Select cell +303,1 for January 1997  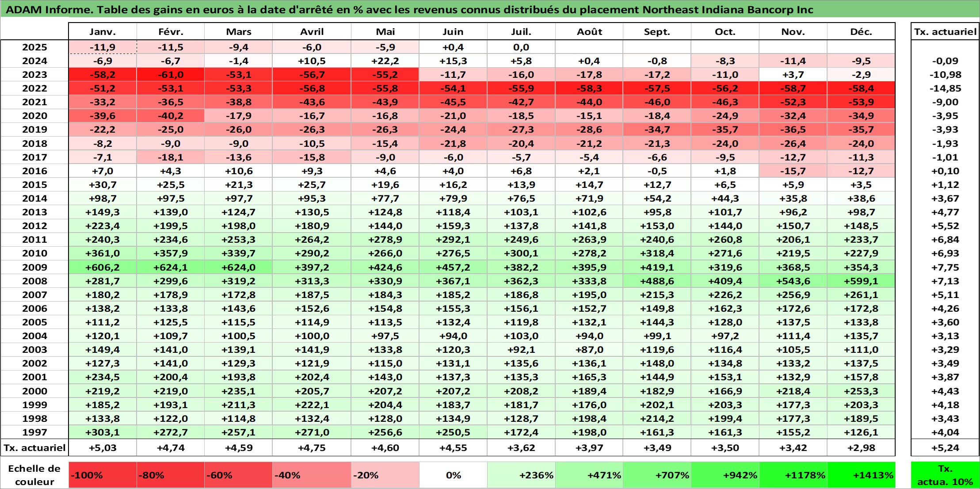103,432
